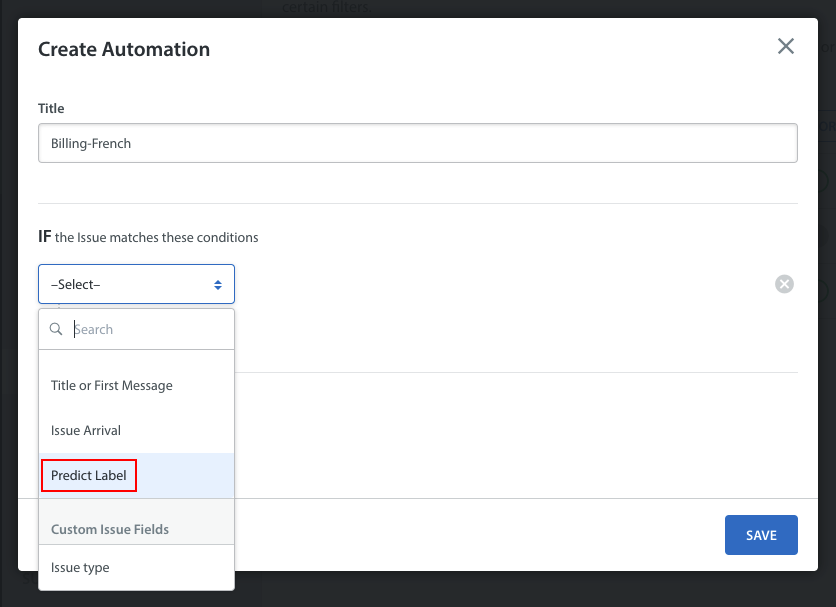
Task: Pick the Predict Label condition
Action: (x=89, y=476)
